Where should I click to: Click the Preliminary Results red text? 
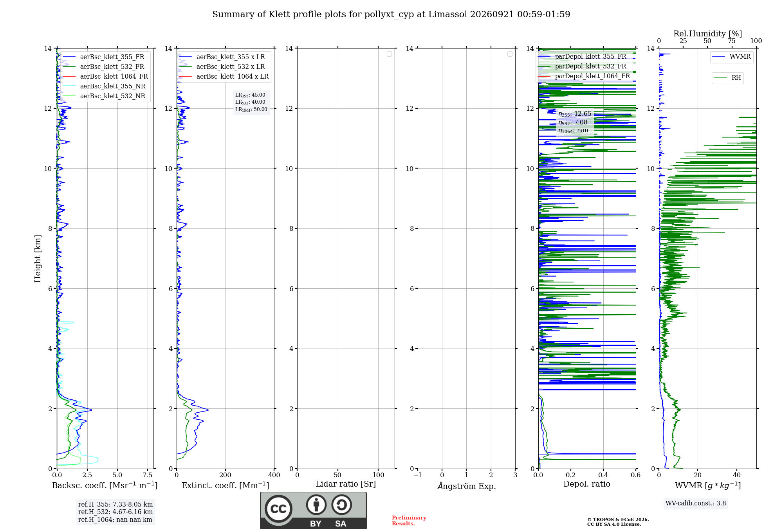click(409, 521)
